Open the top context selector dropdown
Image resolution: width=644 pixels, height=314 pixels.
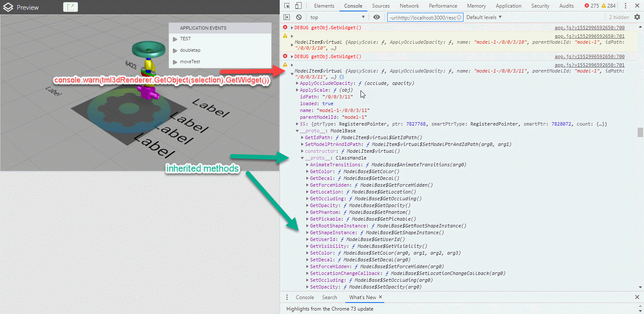337,17
